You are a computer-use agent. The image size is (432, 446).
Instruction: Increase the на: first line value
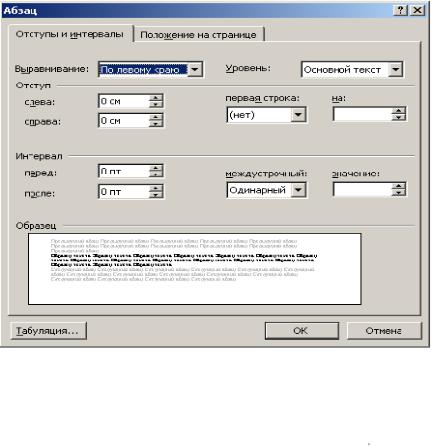[398, 111]
